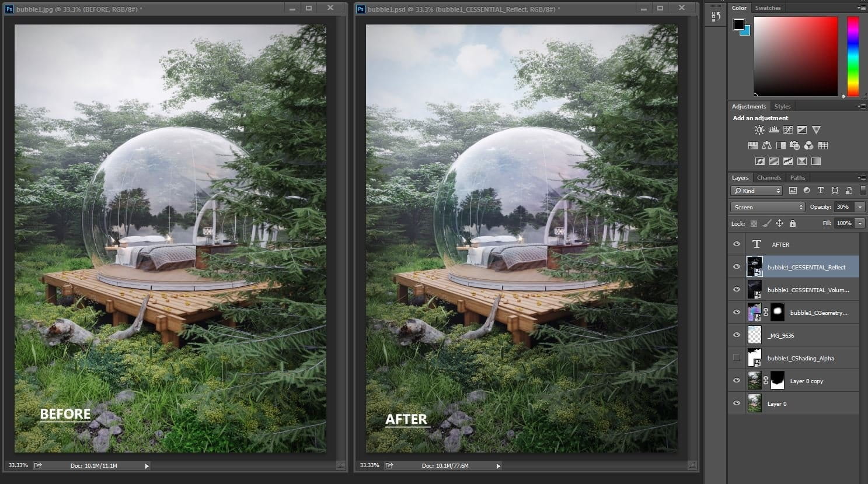Switch to the Paths tab
This screenshot has width=868, height=484.
pyautogui.click(x=797, y=178)
